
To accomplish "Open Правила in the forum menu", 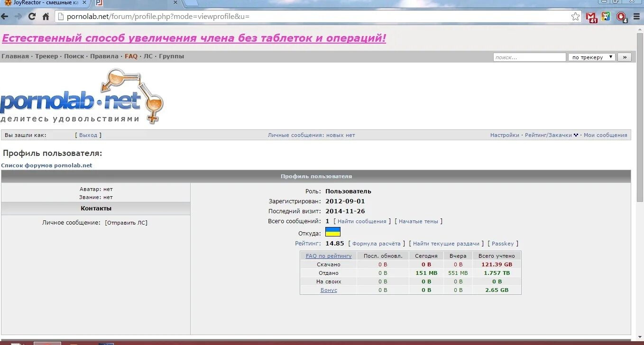I will pos(104,56).
